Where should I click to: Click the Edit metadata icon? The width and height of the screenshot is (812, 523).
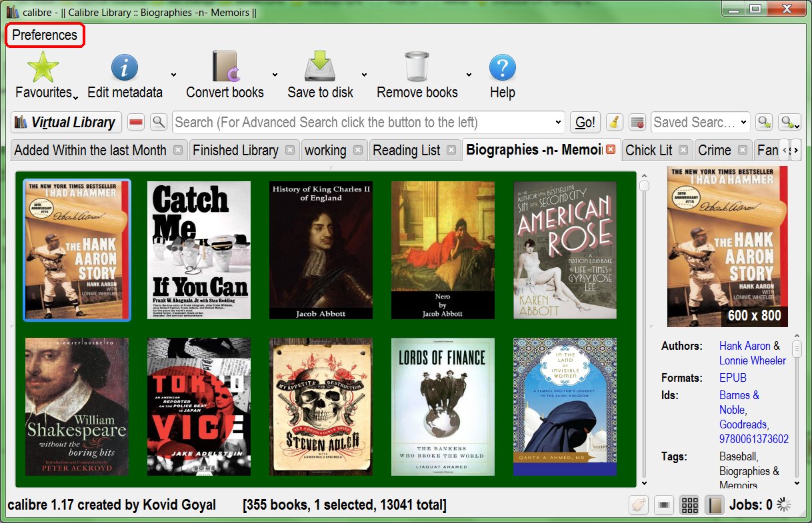[x=124, y=68]
